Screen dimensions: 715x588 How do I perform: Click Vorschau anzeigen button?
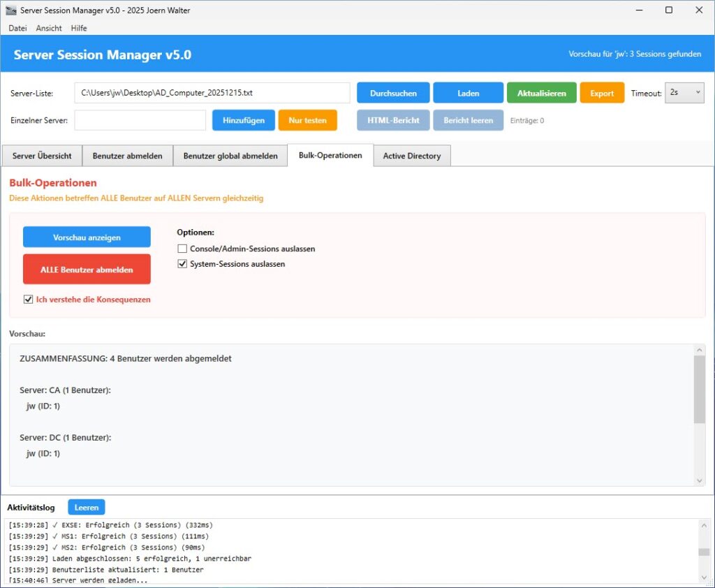point(87,237)
